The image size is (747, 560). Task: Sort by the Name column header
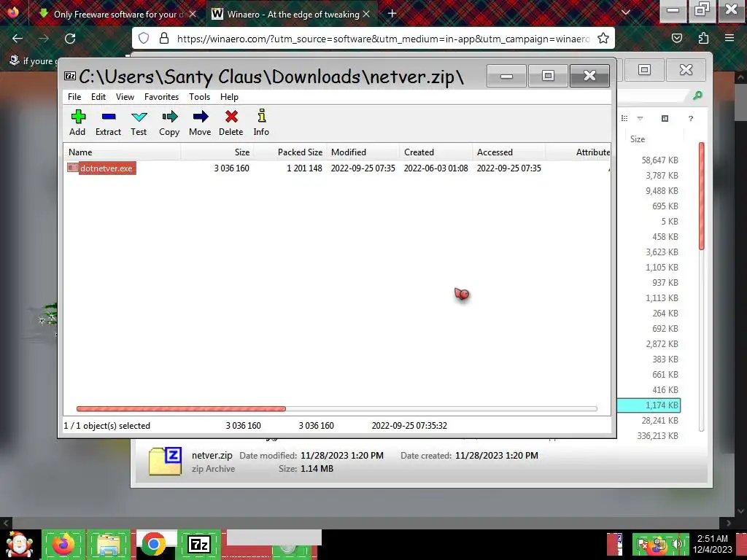[x=122, y=152]
